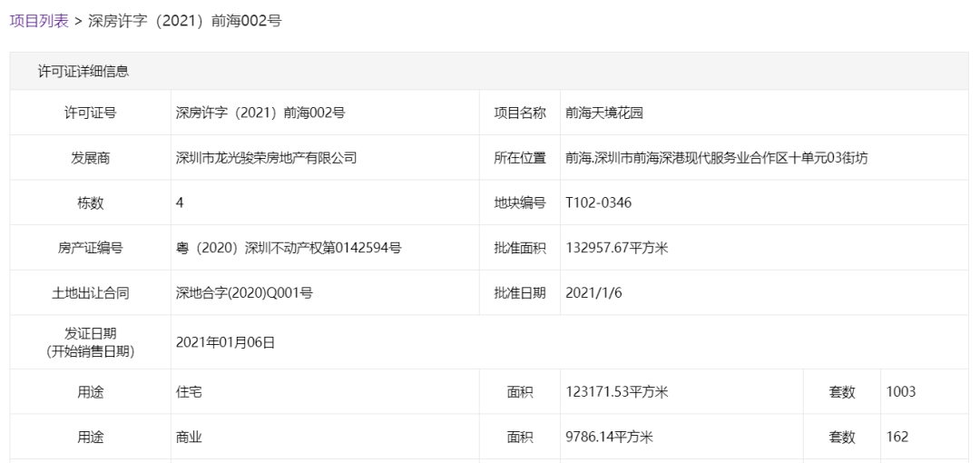Select contract value 深地合字(2020)Q001号
Viewport: 980px width, 463px height.
(x=244, y=293)
